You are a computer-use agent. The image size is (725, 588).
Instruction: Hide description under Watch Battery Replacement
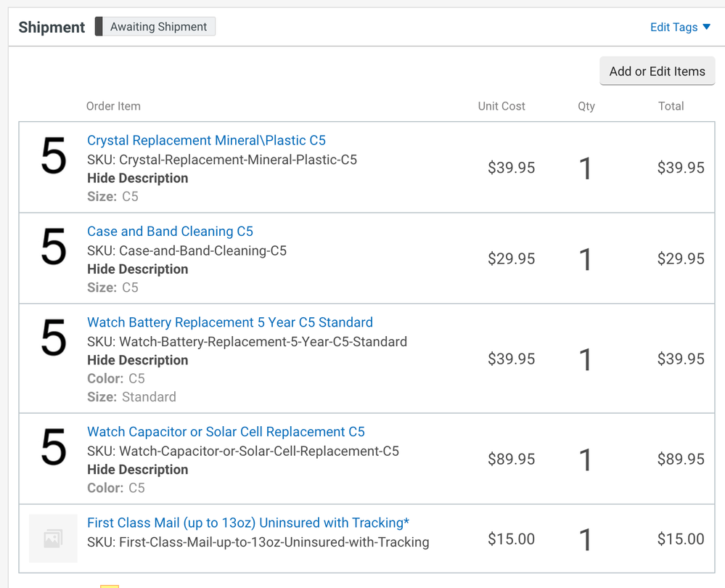tap(137, 360)
